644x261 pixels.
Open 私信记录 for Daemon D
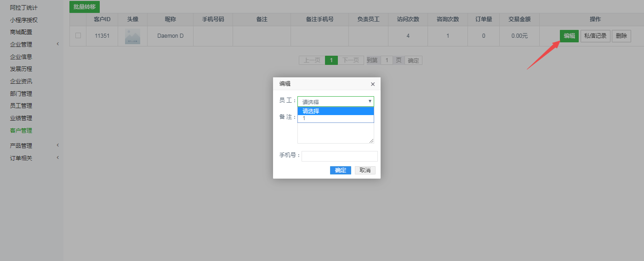595,36
